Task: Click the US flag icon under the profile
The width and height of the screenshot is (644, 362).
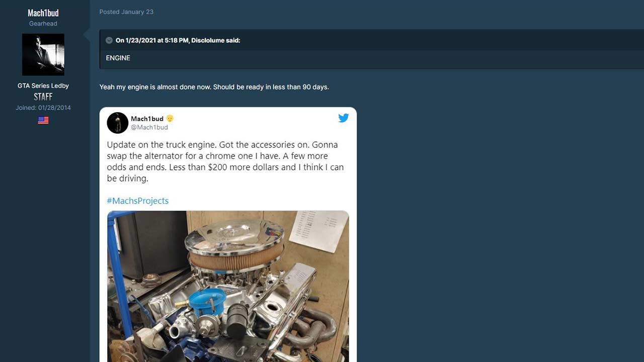Action: pos(43,120)
